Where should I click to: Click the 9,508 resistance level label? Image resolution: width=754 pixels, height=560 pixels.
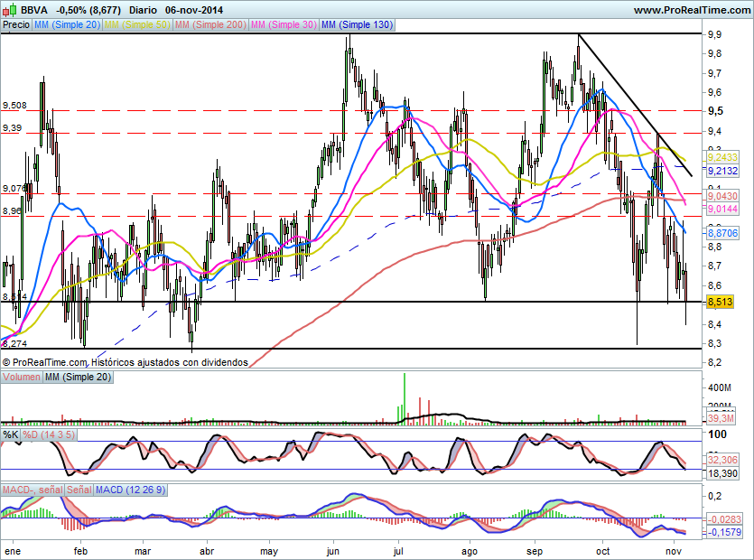[x=14, y=106]
